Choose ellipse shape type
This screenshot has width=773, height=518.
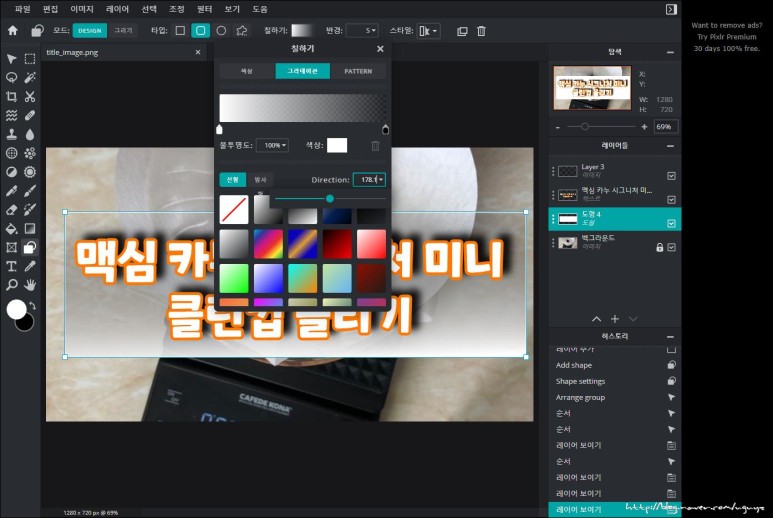(x=221, y=31)
